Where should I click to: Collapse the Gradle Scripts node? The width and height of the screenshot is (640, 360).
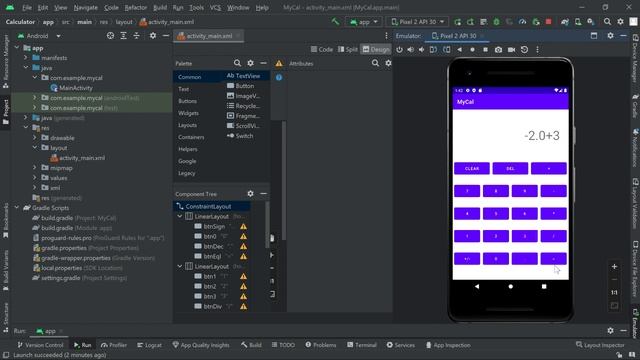pyautogui.click(x=17, y=208)
